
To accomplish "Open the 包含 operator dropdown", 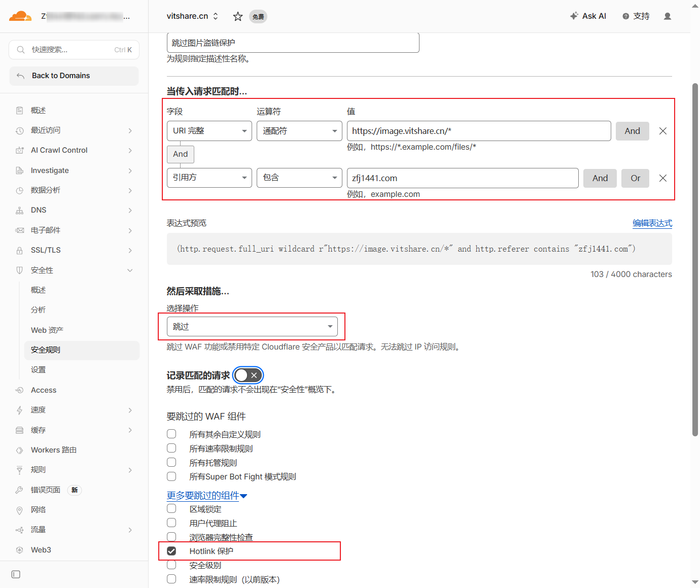I will [299, 178].
